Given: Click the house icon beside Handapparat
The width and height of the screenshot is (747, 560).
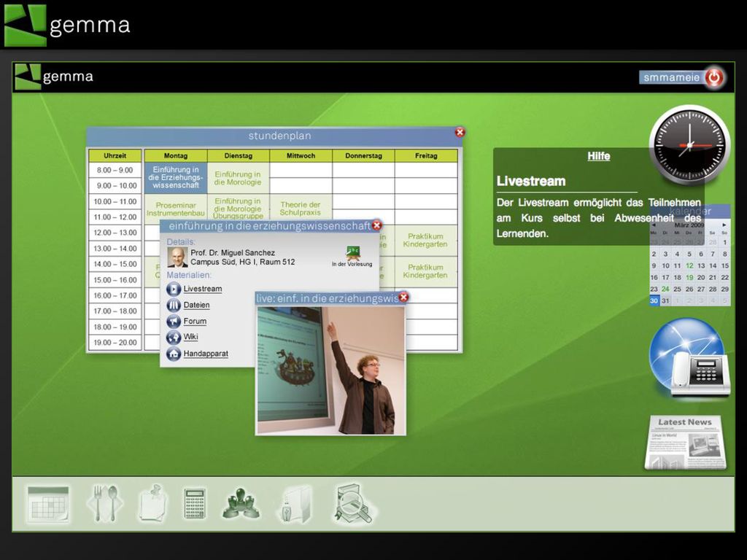Looking at the screenshot, I should [174, 354].
